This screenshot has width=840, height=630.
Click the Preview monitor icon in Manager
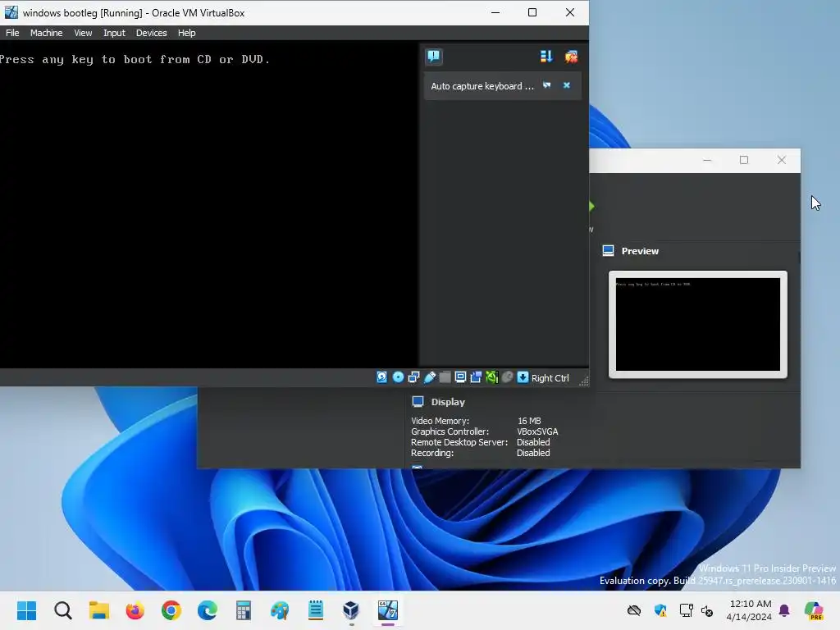pyautogui.click(x=608, y=251)
